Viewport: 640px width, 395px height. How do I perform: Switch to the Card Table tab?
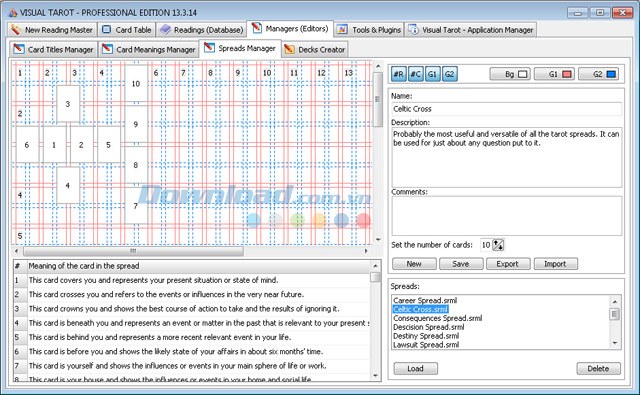pyautogui.click(x=127, y=30)
